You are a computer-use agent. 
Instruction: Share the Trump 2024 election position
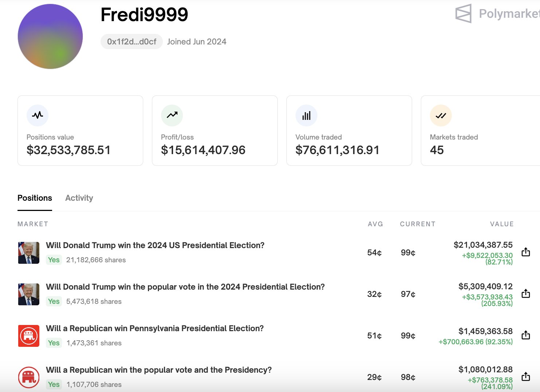(525, 252)
